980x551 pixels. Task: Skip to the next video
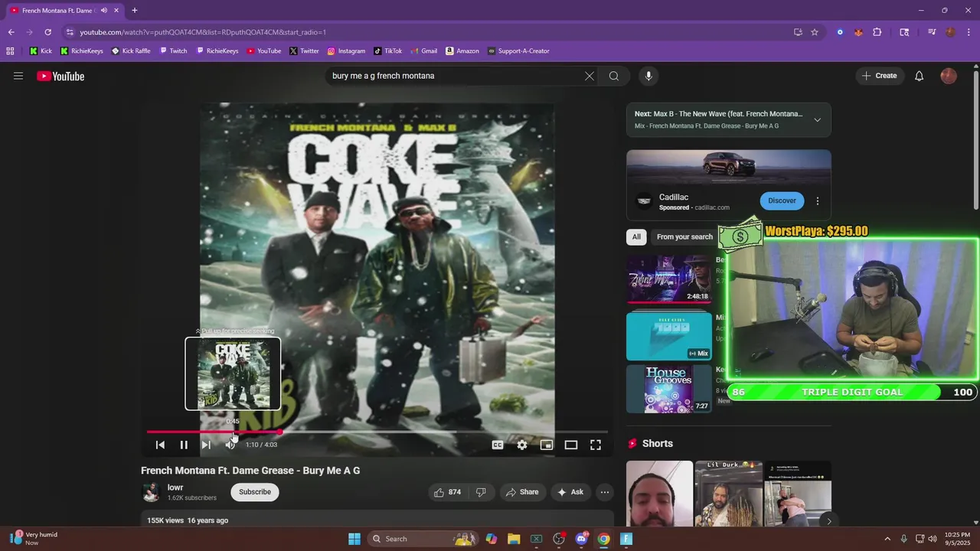coord(206,445)
